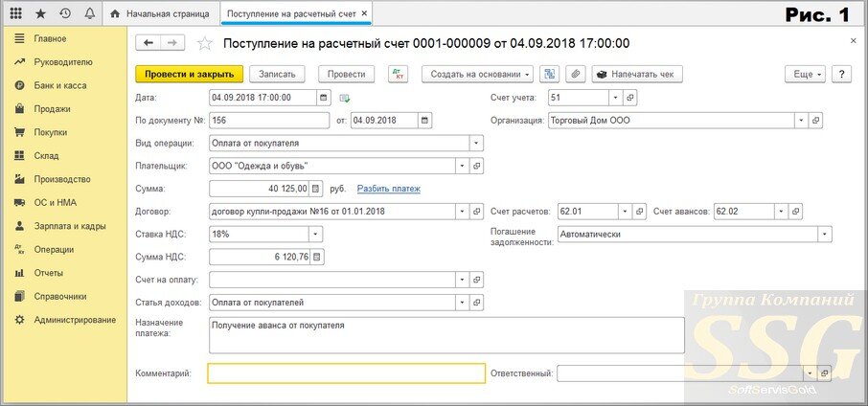Click Записать button
This screenshot has width=868, height=406.
(277, 74)
